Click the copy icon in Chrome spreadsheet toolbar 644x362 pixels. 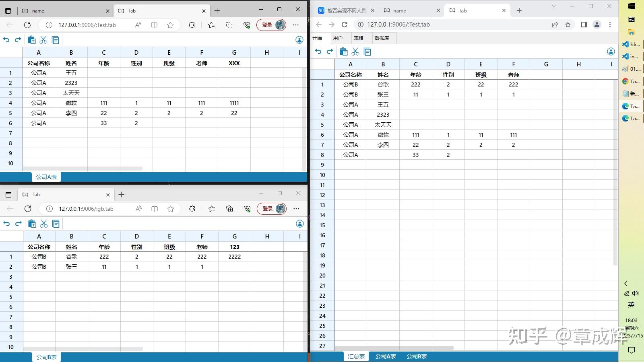pyautogui.click(x=367, y=51)
